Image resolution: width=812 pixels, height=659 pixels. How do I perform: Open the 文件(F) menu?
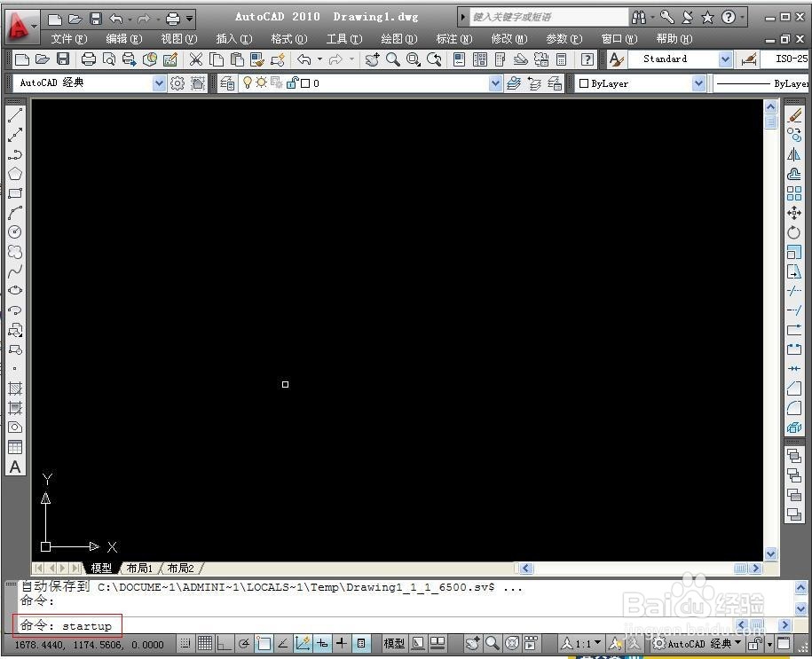69,39
